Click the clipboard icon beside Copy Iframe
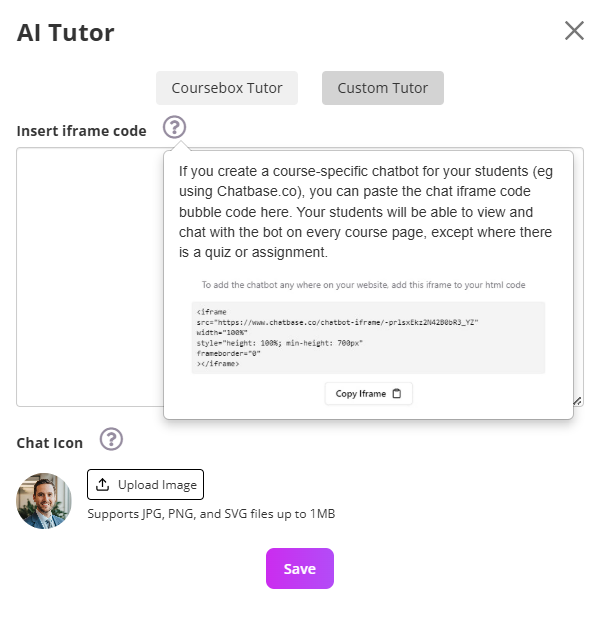Viewport: 602px width, 625px height. click(397, 394)
